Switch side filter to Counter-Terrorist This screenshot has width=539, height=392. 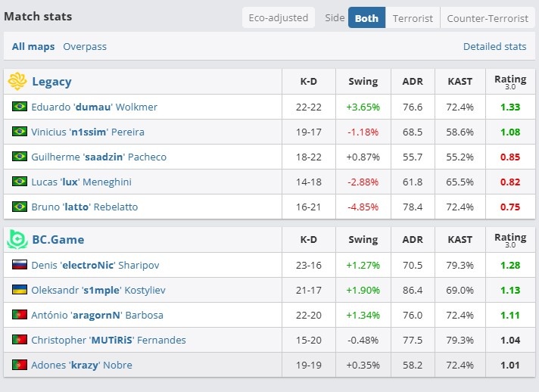487,18
